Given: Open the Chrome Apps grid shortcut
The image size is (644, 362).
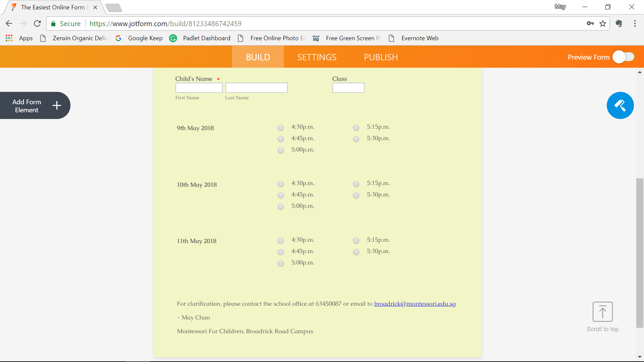Looking at the screenshot, I should coord(9,38).
